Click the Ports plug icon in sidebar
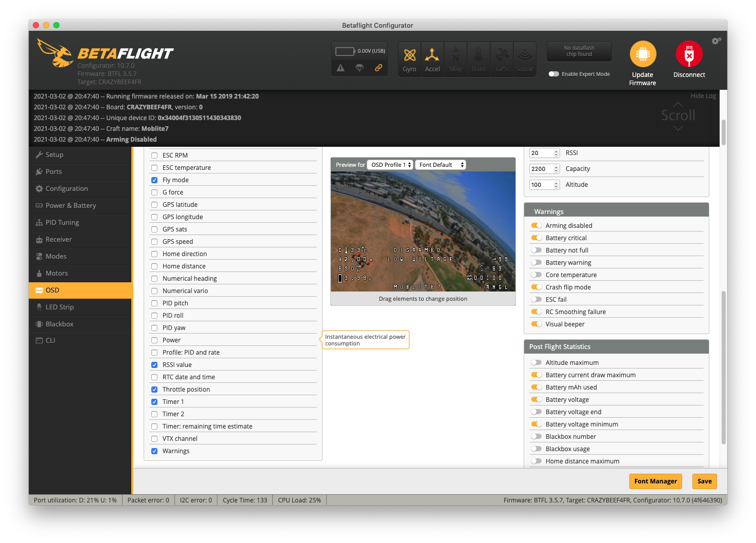756x543 pixels. 39,171
